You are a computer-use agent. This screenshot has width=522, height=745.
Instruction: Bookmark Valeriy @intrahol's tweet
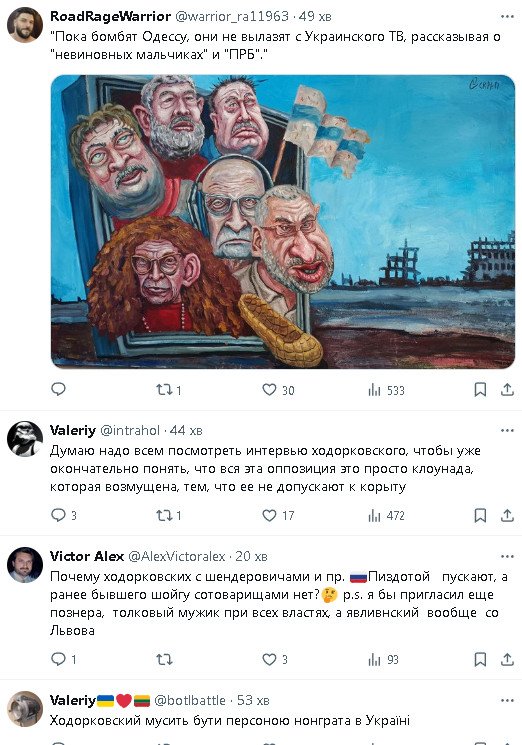coord(480,516)
